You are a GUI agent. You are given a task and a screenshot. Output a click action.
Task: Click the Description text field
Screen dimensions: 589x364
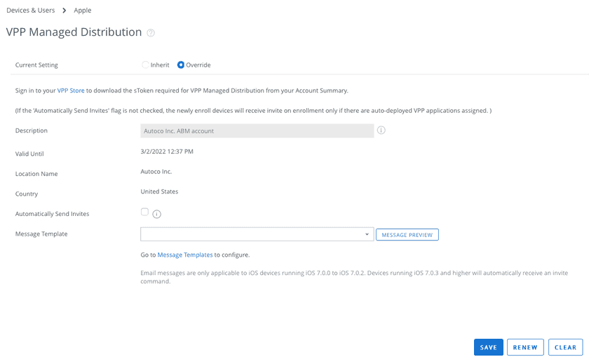coord(257,131)
